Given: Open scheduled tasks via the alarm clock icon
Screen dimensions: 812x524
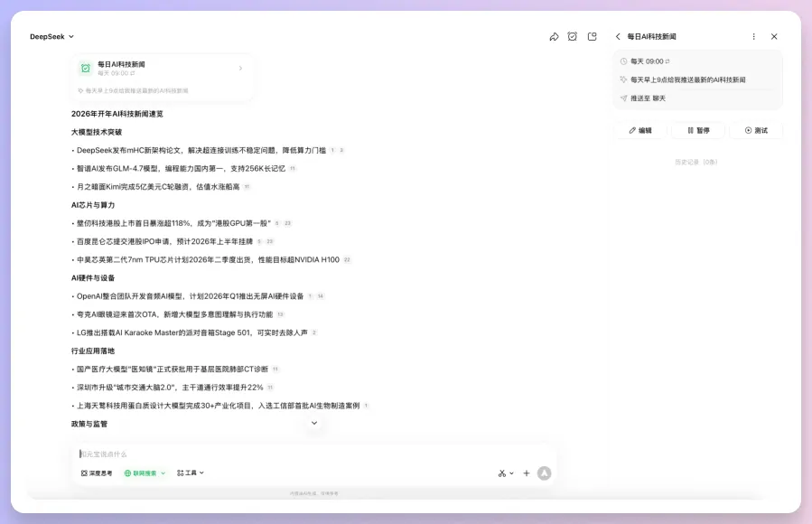Looking at the screenshot, I should click(573, 36).
